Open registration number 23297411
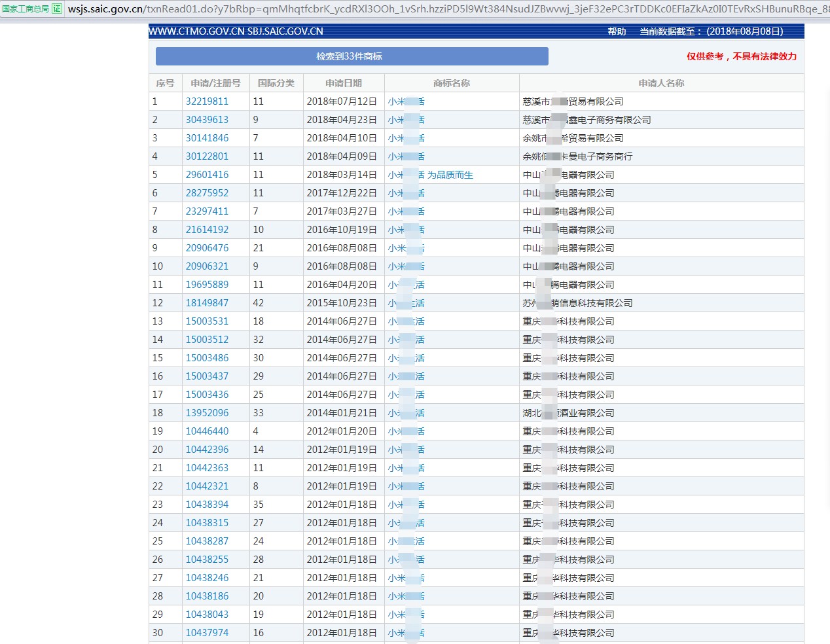This screenshot has width=830, height=644. pyautogui.click(x=207, y=211)
